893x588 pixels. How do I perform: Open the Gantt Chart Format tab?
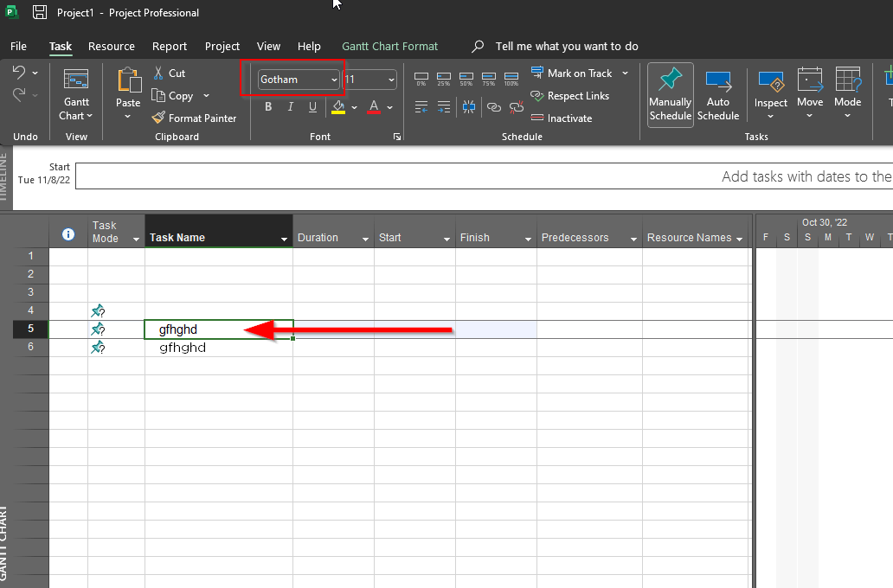point(389,46)
